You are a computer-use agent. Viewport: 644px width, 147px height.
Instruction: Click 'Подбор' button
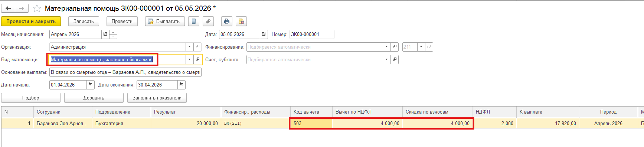[31, 98]
